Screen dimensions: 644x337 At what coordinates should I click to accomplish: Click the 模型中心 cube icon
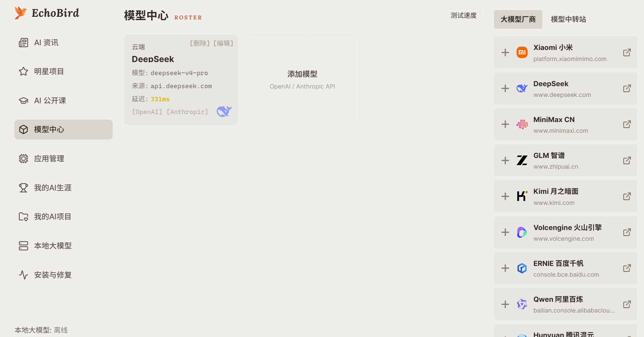coord(23,129)
